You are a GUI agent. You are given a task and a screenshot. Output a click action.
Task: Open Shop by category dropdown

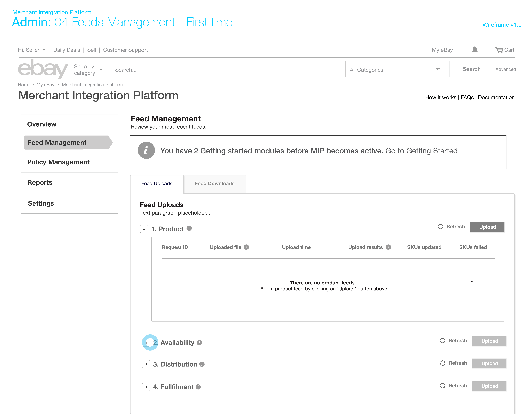coord(88,70)
